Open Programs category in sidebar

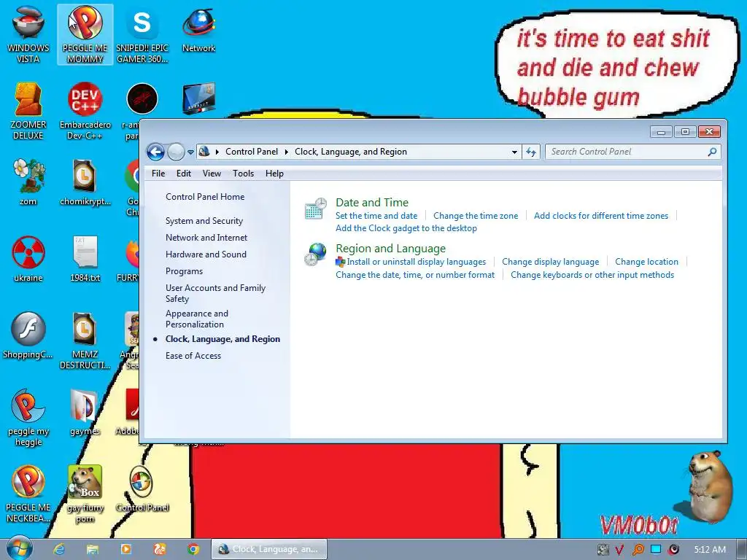point(184,271)
